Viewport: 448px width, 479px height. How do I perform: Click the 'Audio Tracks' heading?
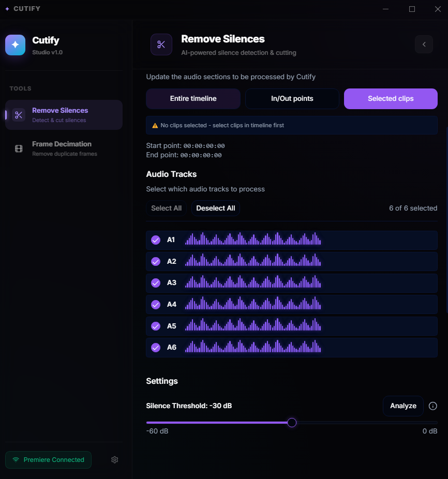(171, 174)
